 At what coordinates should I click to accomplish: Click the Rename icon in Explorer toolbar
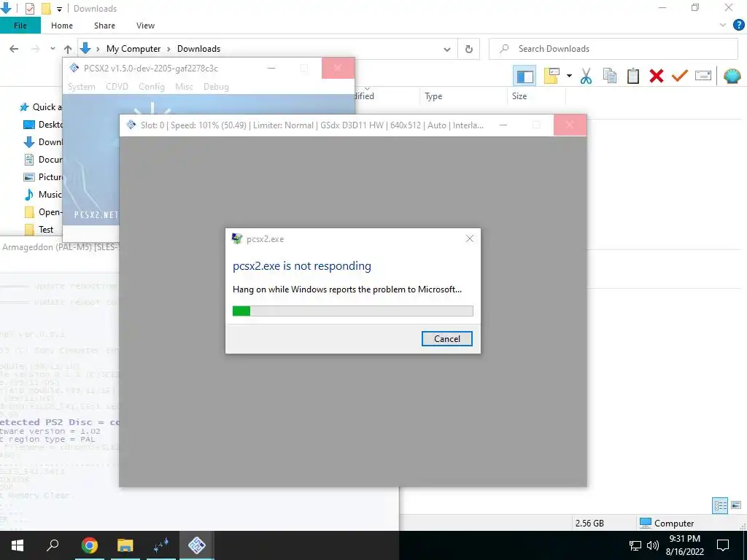[x=703, y=76]
